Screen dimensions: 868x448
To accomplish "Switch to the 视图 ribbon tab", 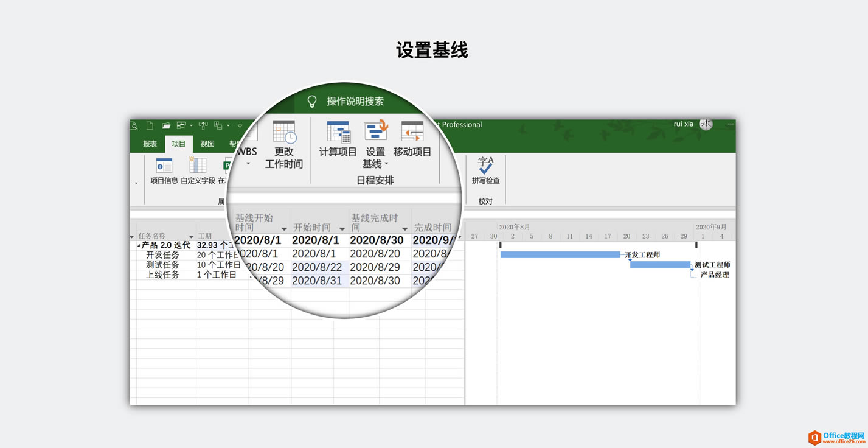I will (x=206, y=144).
